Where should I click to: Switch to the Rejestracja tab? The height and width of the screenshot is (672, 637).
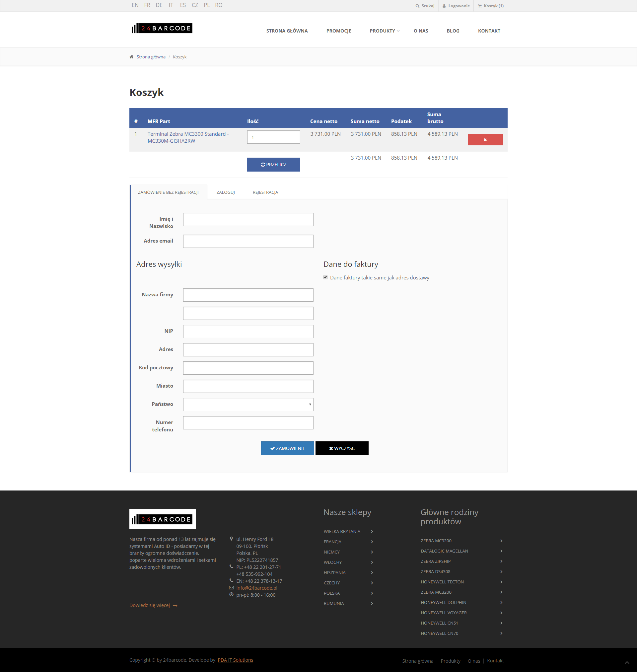point(265,192)
